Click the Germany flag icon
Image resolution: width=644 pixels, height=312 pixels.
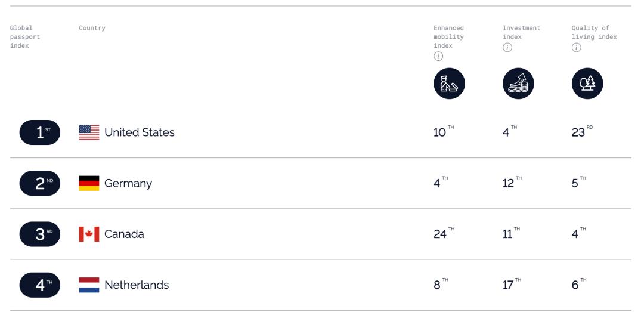89,183
